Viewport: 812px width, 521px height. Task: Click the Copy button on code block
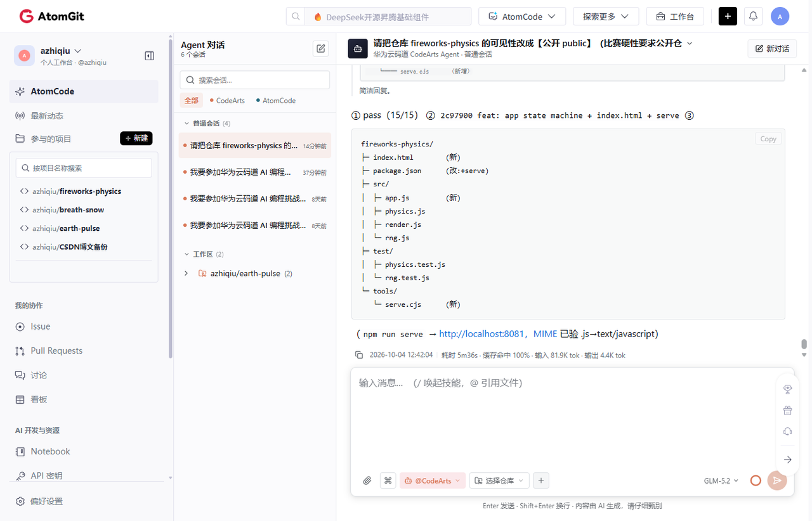[x=768, y=139]
